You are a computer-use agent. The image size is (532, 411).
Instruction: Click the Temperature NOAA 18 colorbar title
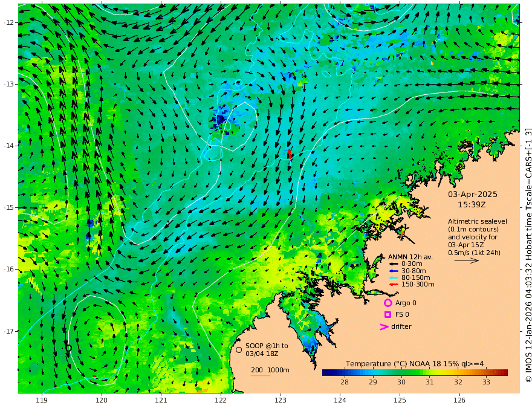pos(415,364)
